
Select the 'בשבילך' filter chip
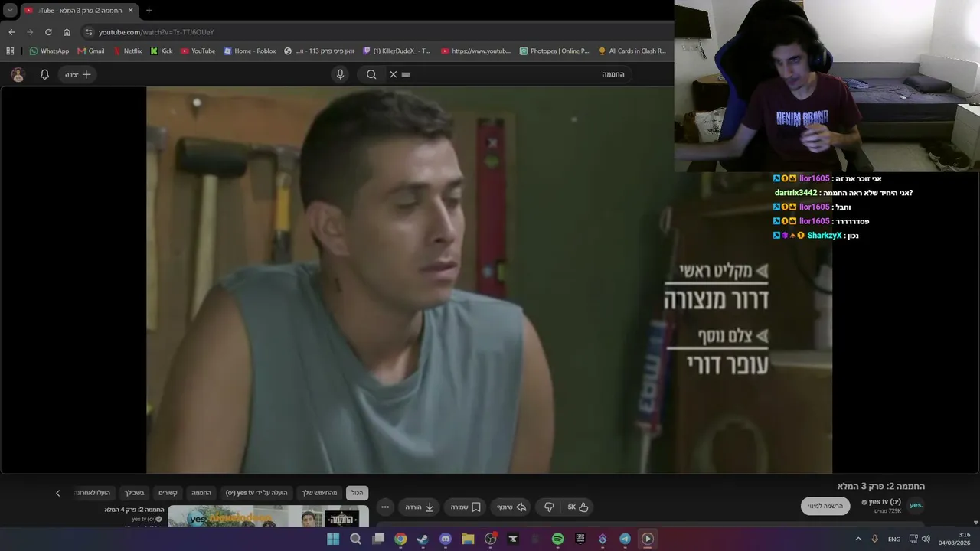[x=134, y=493]
